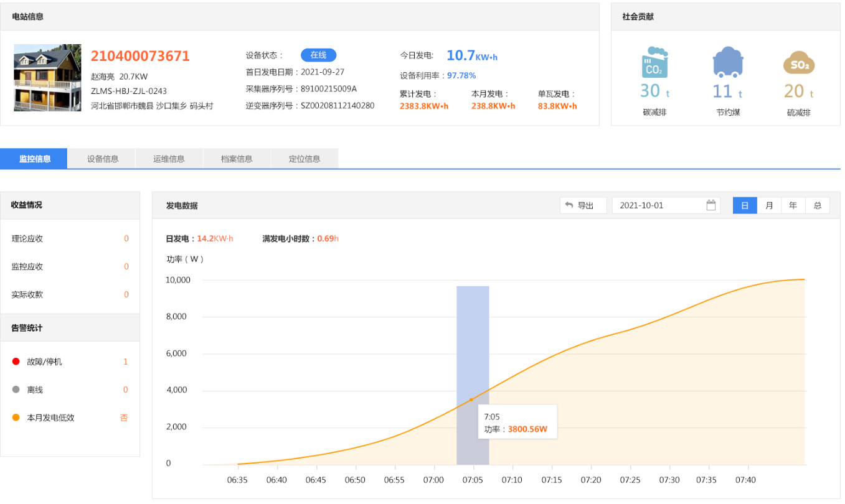Switch view to 月 monthly statistics

pos(769,205)
